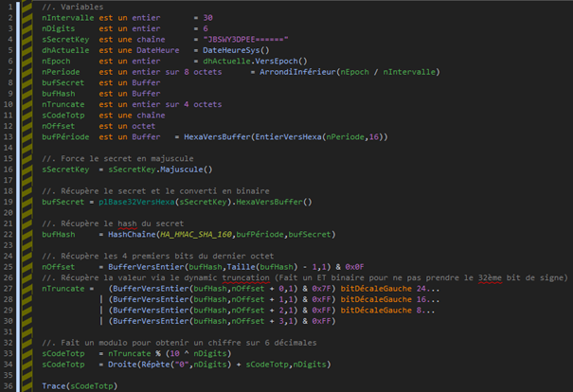Click bufPériode declaration on line 13

point(65,137)
